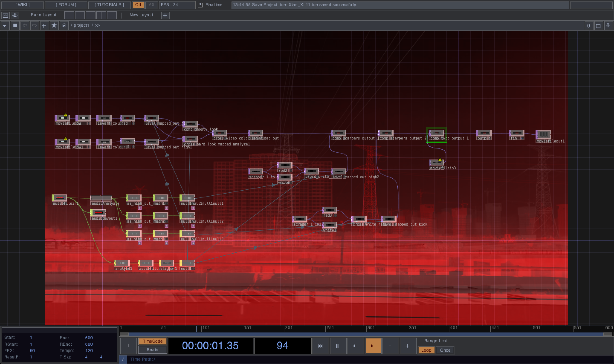This screenshot has width=614, height=364.
Task: Select the horizontal split two-pane layout
Action: point(90,16)
